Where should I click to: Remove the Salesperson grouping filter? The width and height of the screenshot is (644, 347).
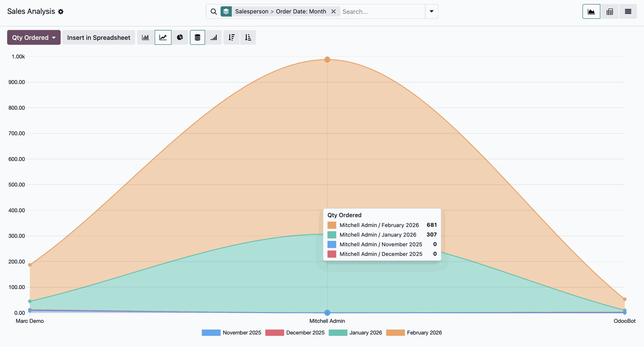333,11
